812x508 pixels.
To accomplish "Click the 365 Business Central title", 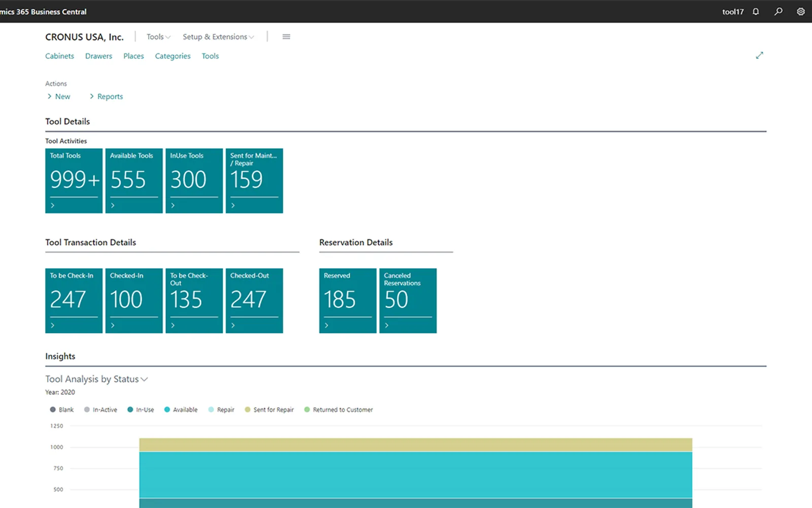I will click(x=51, y=12).
